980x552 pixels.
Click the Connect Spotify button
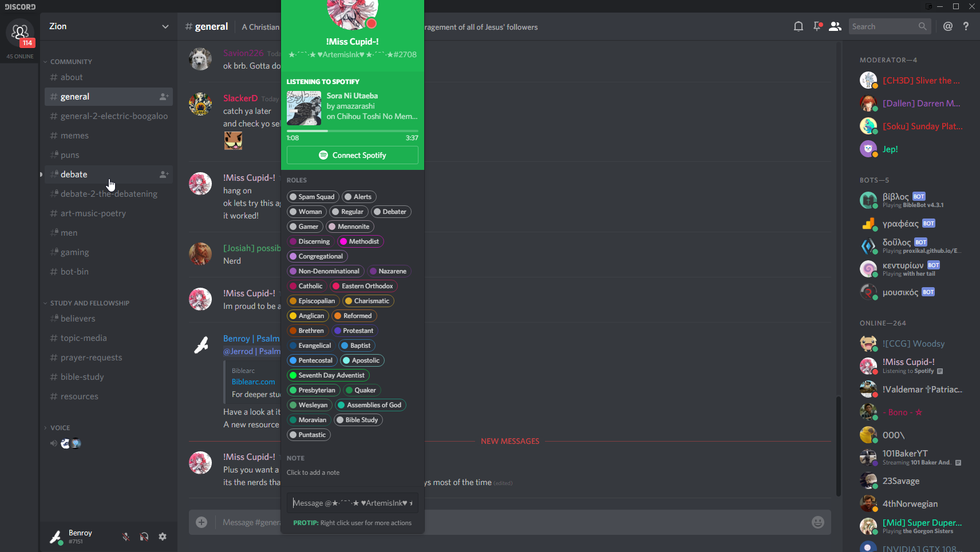353,155
